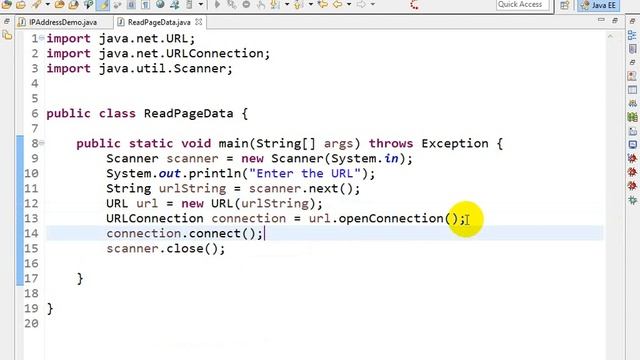The width and height of the screenshot is (640, 360).
Task: Click the editor vertical scrollbar
Action: coord(611,196)
